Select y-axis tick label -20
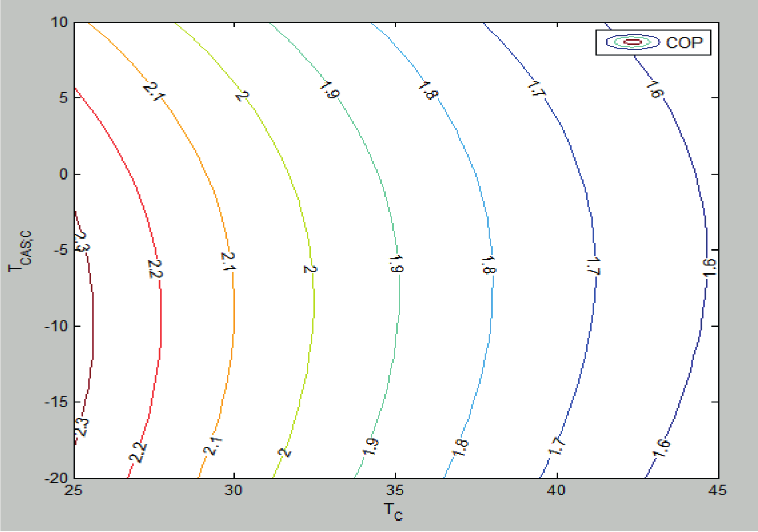Screen dimensions: 758x532 point(55,478)
